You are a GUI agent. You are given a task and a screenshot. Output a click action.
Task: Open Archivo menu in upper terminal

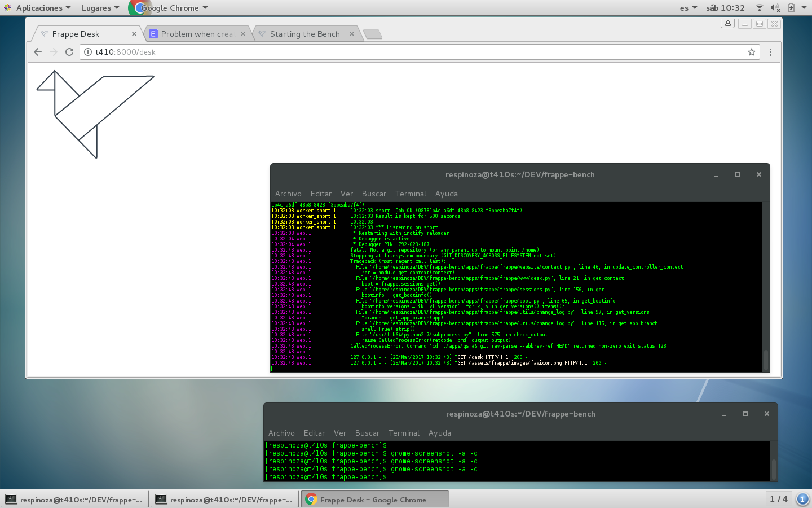coord(288,194)
